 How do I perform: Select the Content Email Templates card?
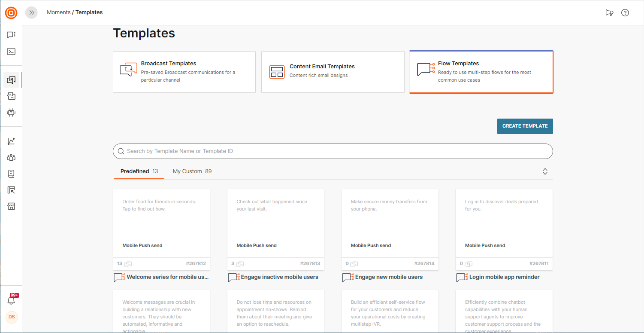coord(333,72)
